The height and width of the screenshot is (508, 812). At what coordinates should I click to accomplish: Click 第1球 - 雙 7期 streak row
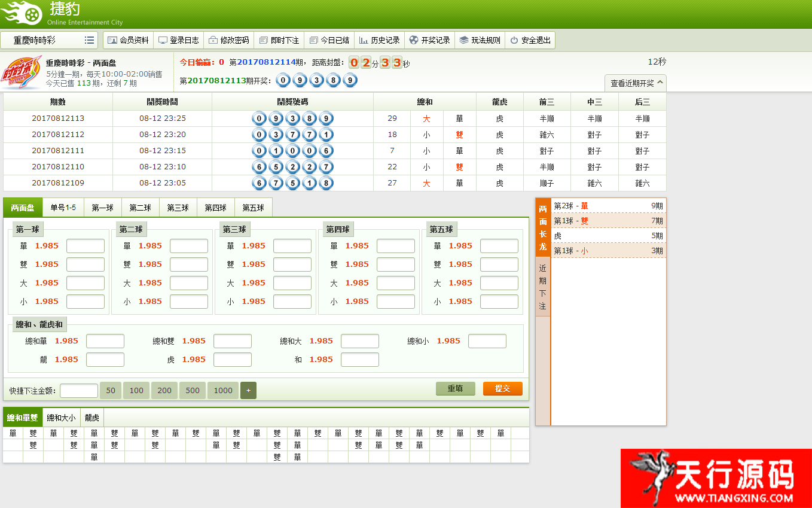[x=608, y=221]
